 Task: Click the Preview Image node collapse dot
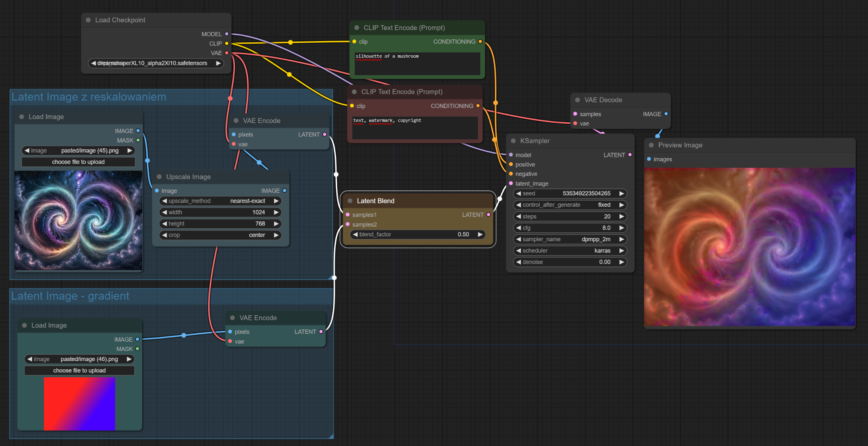coord(651,145)
